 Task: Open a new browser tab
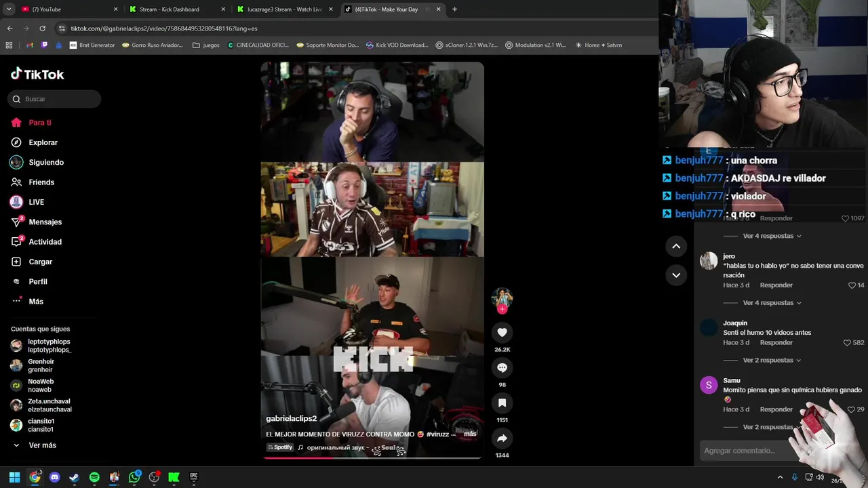[454, 9]
